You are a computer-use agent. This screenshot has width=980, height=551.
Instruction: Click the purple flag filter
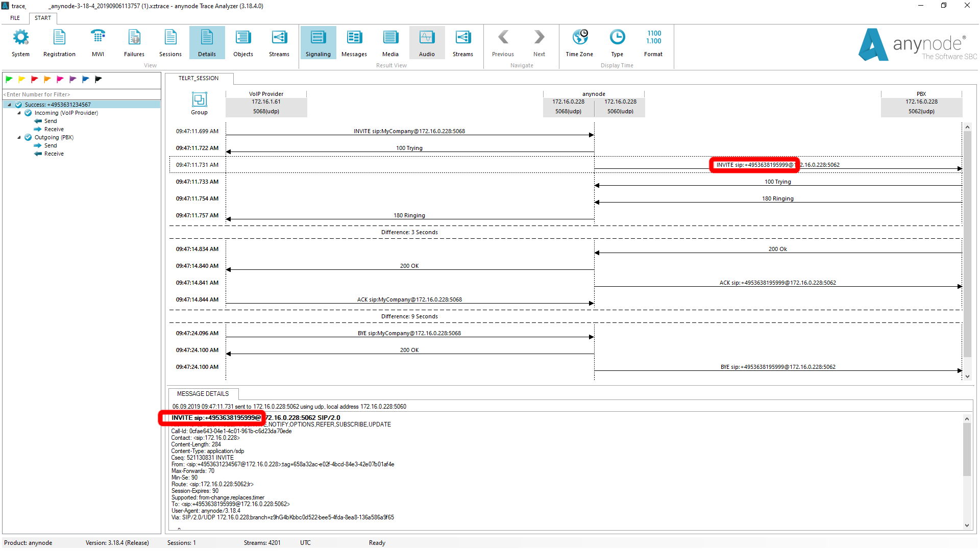[73, 79]
